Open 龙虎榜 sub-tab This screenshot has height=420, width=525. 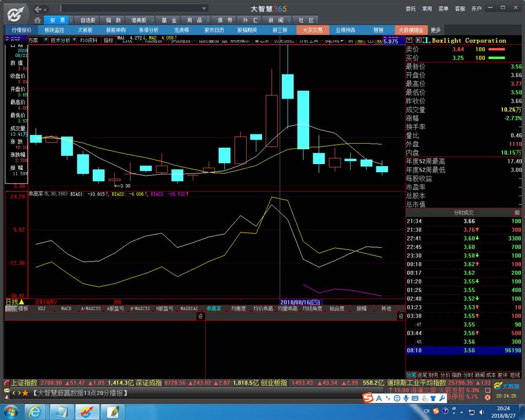[x=181, y=30]
